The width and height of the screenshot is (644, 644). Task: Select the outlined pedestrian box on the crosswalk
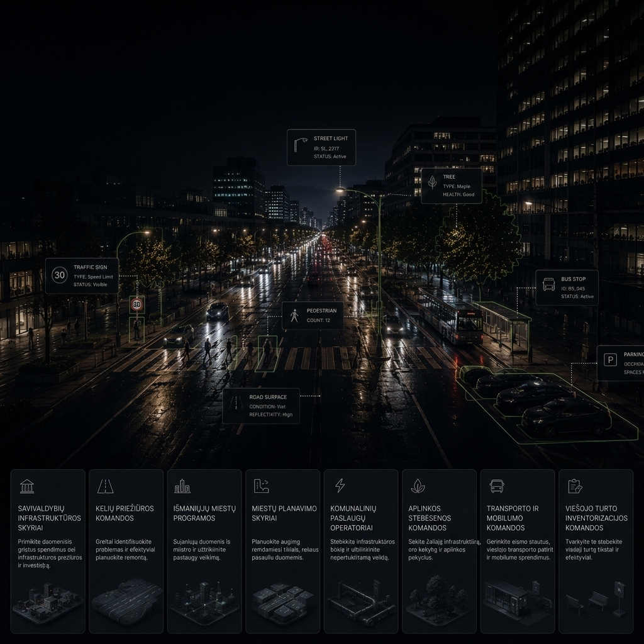click(x=267, y=353)
